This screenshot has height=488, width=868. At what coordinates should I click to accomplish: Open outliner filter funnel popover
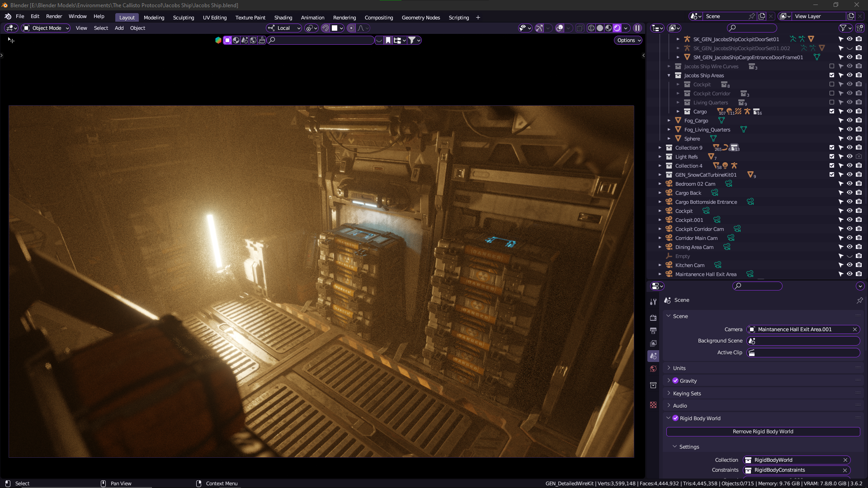845,28
